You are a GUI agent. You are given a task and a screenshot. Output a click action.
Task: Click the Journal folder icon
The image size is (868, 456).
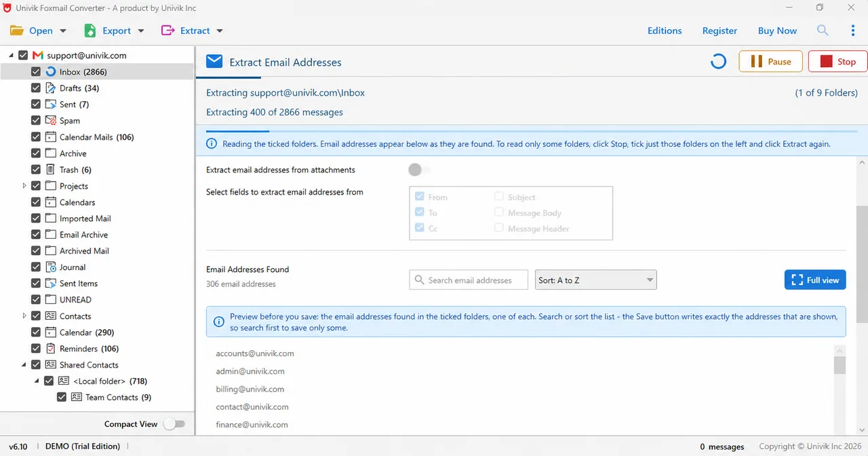point(51,267)
